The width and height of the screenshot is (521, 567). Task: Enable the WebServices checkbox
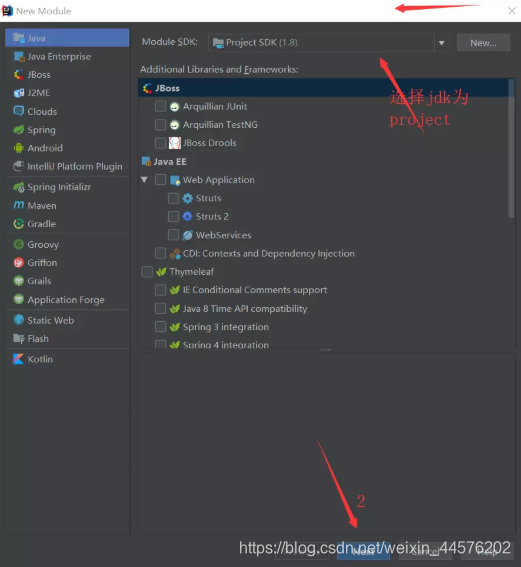click(x=174, y=235)
